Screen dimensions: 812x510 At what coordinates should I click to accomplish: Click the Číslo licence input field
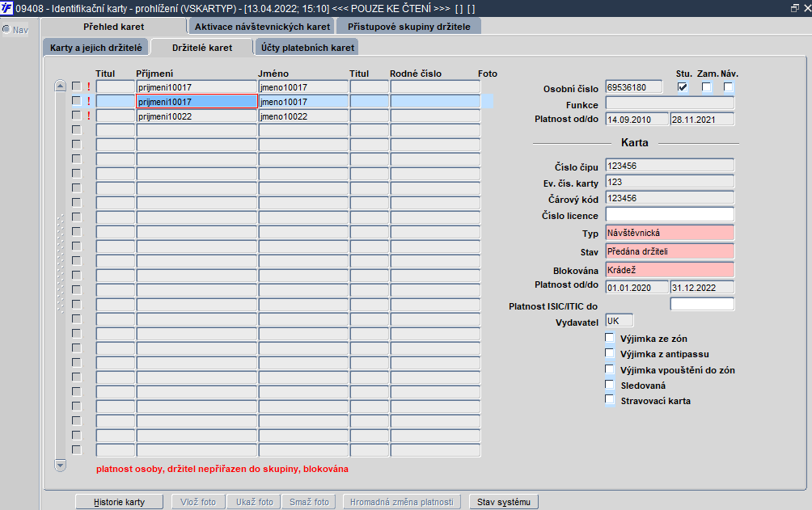[x=670, y=214]
